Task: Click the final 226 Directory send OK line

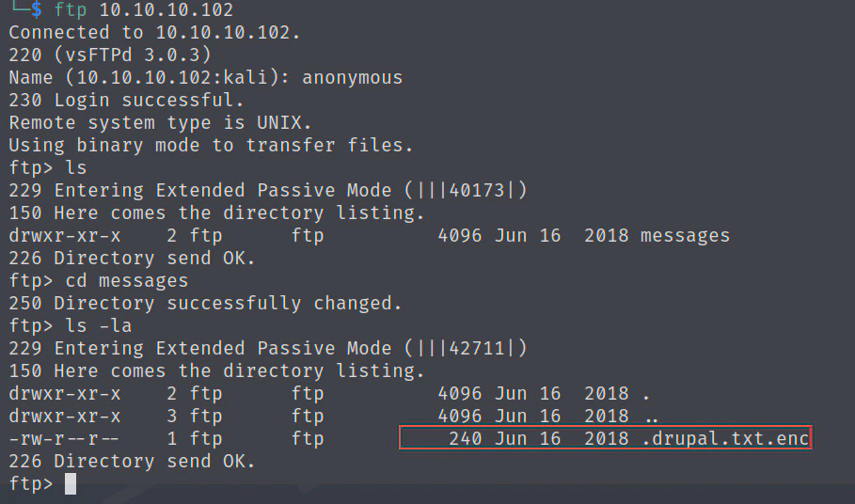Action: [x=132, y=461]
